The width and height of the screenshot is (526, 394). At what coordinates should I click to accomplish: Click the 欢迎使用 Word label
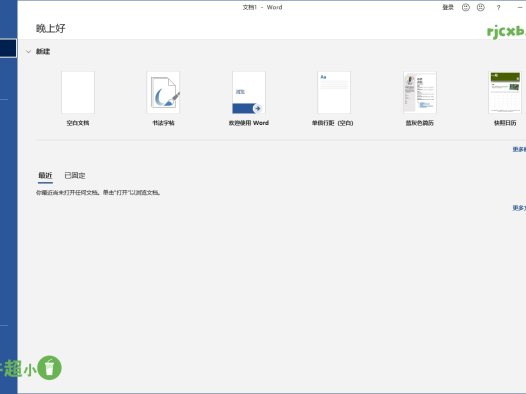pos(249,123)
